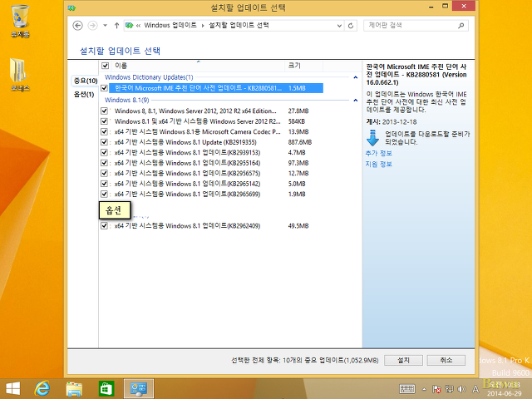The image size is (532, 399).
Task: Click Windows 업데이트 breadcrumb
Action: 170,26
